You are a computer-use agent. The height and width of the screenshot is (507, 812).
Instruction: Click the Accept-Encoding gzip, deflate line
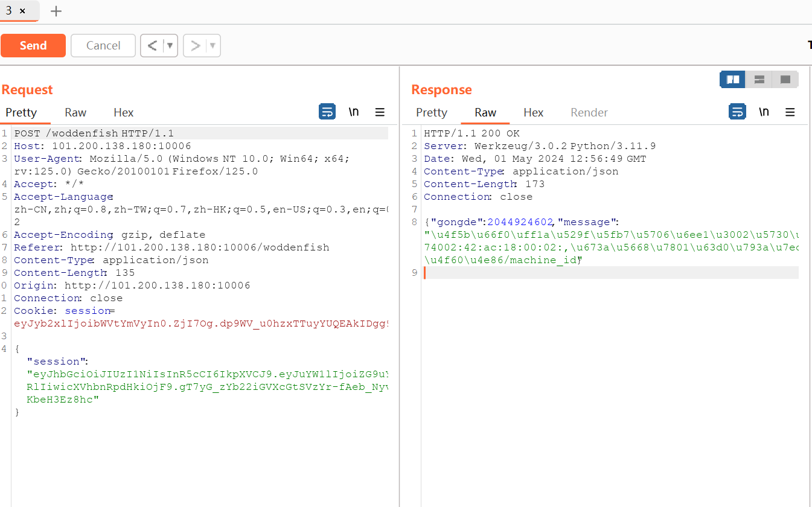pyautogui.click(x=110, y=235)
